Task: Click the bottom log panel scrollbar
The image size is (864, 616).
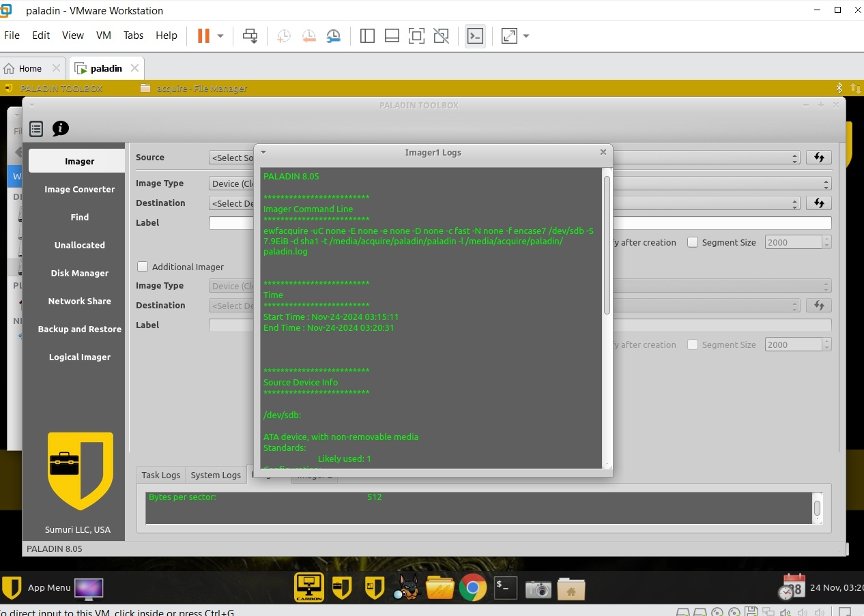Action: click(817, 508)
